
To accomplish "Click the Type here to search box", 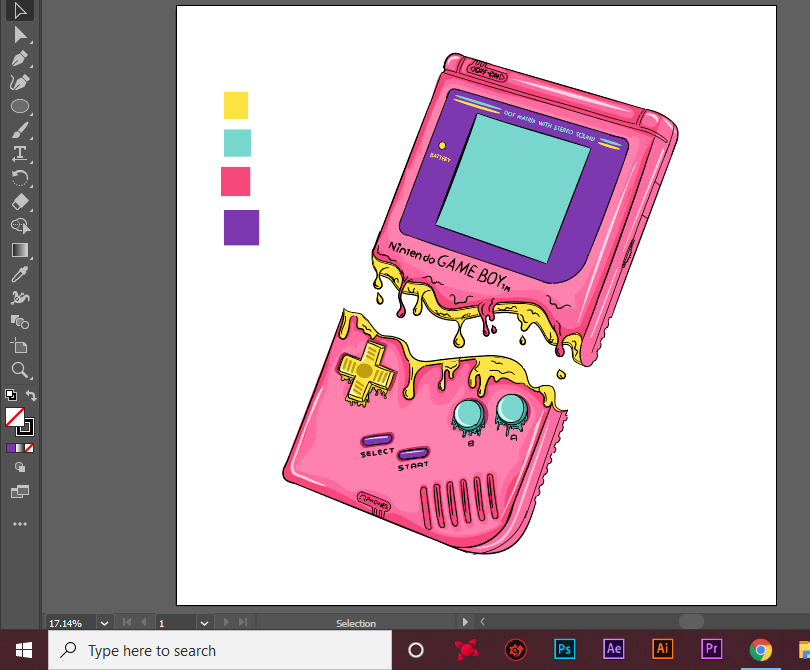I will (220, 650).
